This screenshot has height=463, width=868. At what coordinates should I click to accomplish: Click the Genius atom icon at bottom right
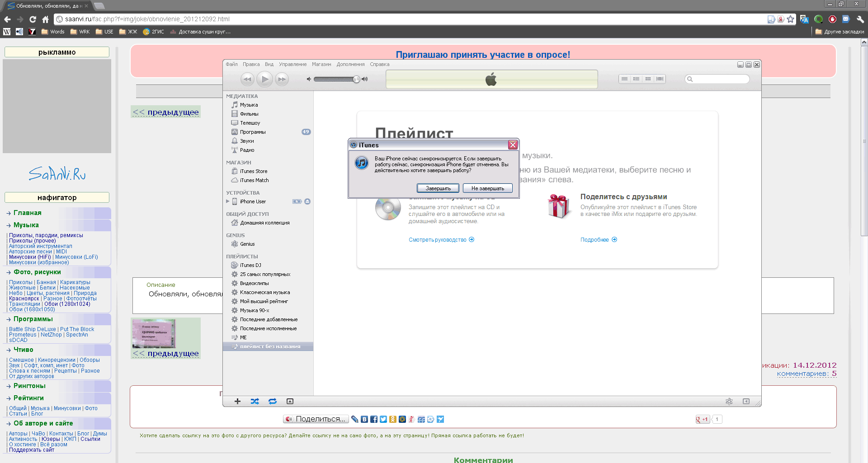(729, 401)
